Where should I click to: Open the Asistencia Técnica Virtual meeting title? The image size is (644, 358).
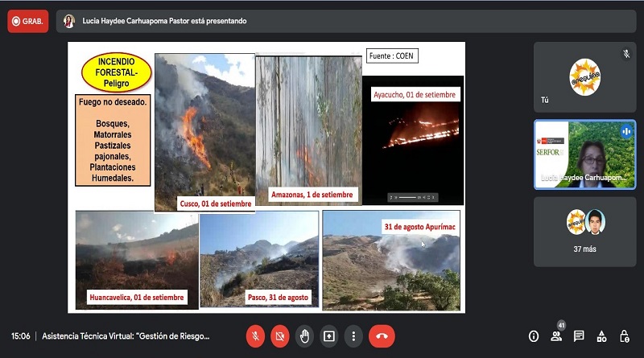pos(126,336)
